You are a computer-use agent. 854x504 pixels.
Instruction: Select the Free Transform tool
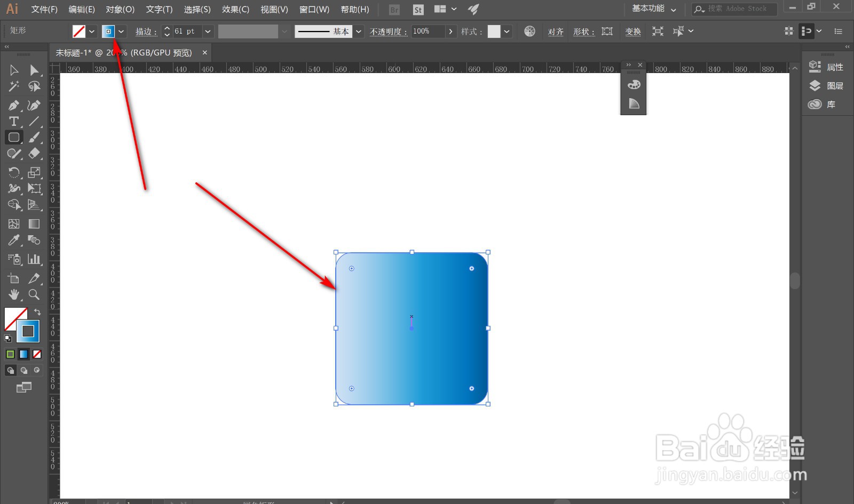pos(34,188)
